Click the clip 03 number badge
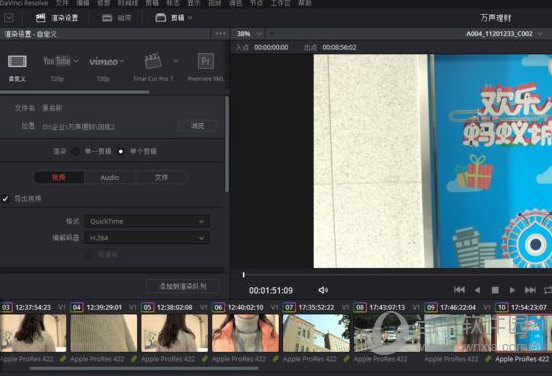This screenshot has width=552, height=376. pos(6,307)
